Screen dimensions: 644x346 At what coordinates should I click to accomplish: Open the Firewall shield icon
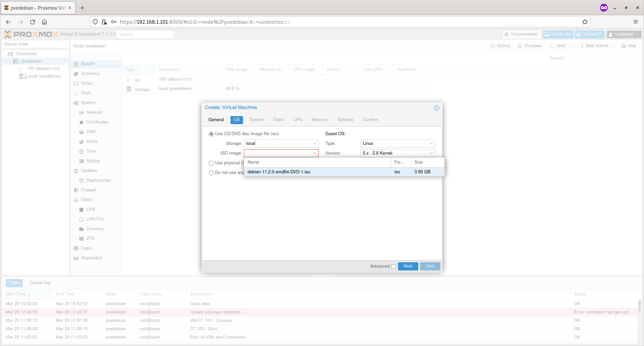tap(76, 190)
